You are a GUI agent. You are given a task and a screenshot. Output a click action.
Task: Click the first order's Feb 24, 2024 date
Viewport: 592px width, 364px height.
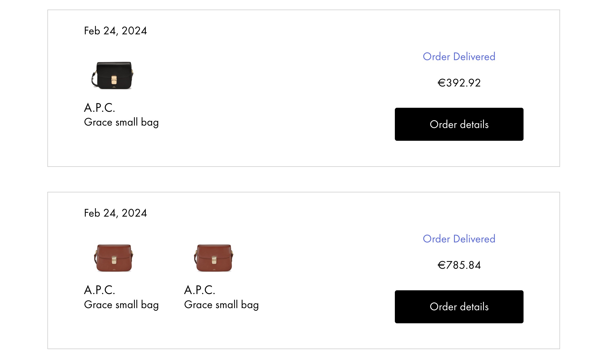(115, 31)
